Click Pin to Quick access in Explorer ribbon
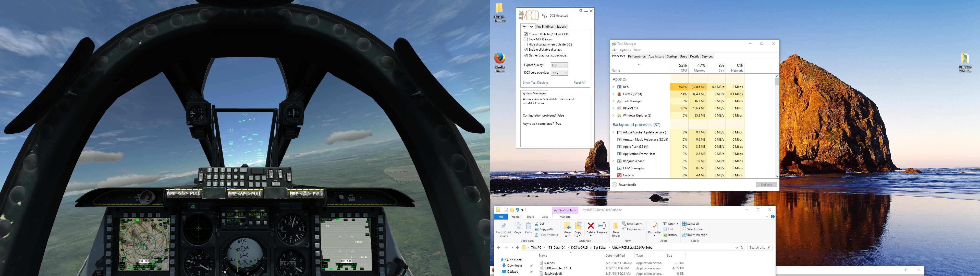The image size is (980, 276). point(504,230)
